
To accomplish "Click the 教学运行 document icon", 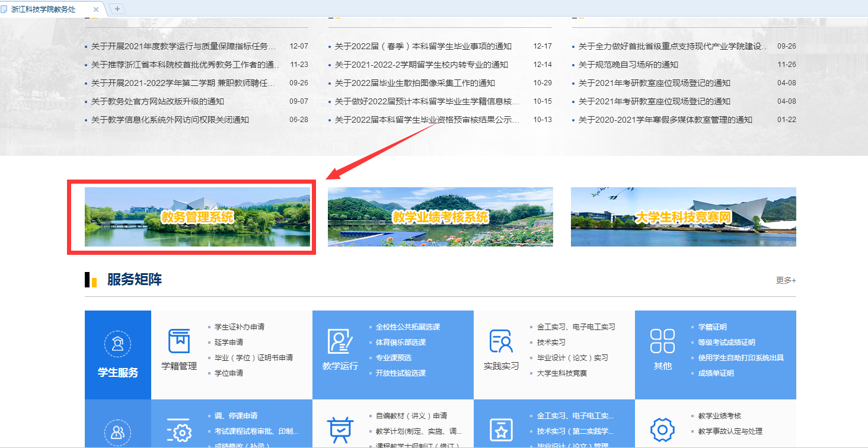I will tap(340, 341).
